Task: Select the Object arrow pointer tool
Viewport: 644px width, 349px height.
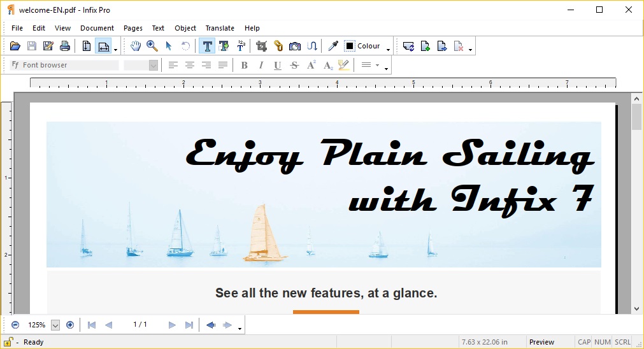Action: tap(168, 46)
